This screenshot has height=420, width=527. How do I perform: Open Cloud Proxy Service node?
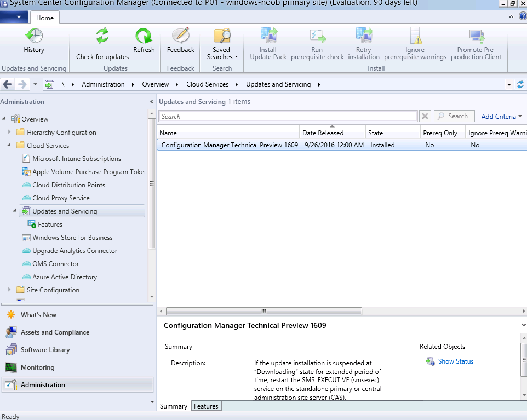(x=56, y=198)
